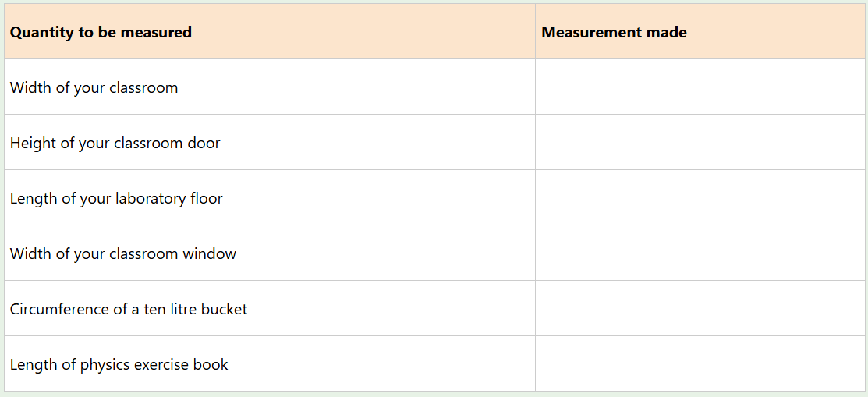The image size is (868, 397).
Task: Click the 'Measurement made' column header
Action: [614, 32]
